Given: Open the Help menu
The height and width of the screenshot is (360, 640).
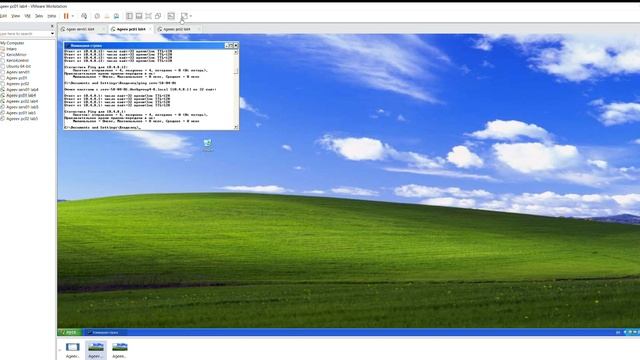Looking at the screenshot, I should point(52,16).
